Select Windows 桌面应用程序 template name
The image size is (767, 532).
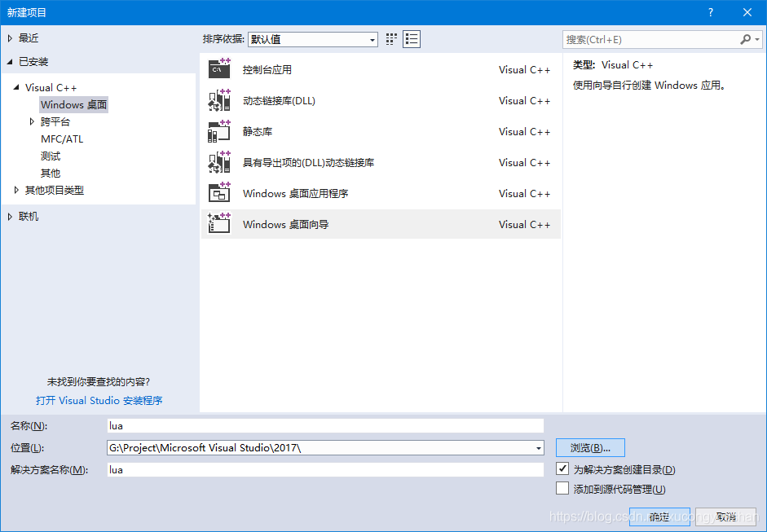tap(295, 194)
